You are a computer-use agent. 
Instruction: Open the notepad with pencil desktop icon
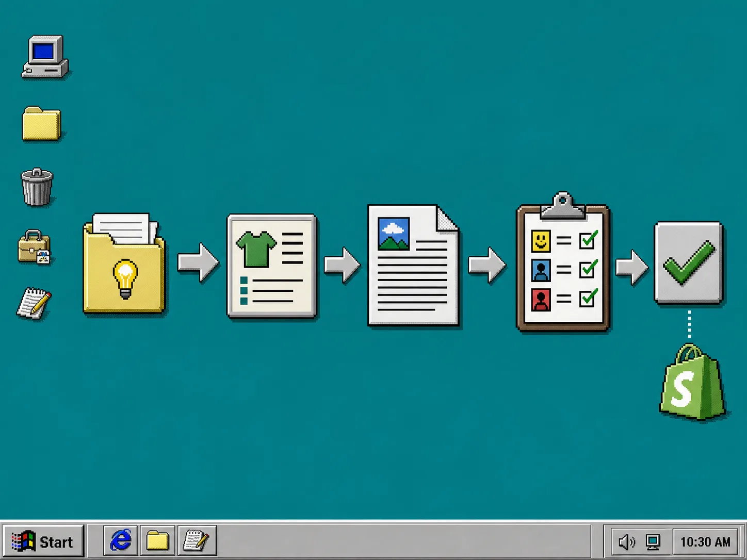tap(34, 304)
